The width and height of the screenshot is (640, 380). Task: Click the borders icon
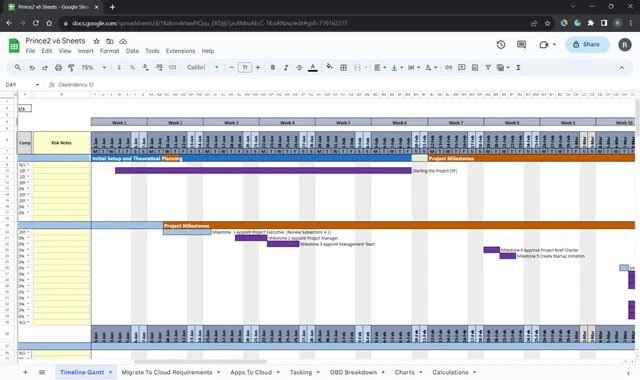click(344, 67)
